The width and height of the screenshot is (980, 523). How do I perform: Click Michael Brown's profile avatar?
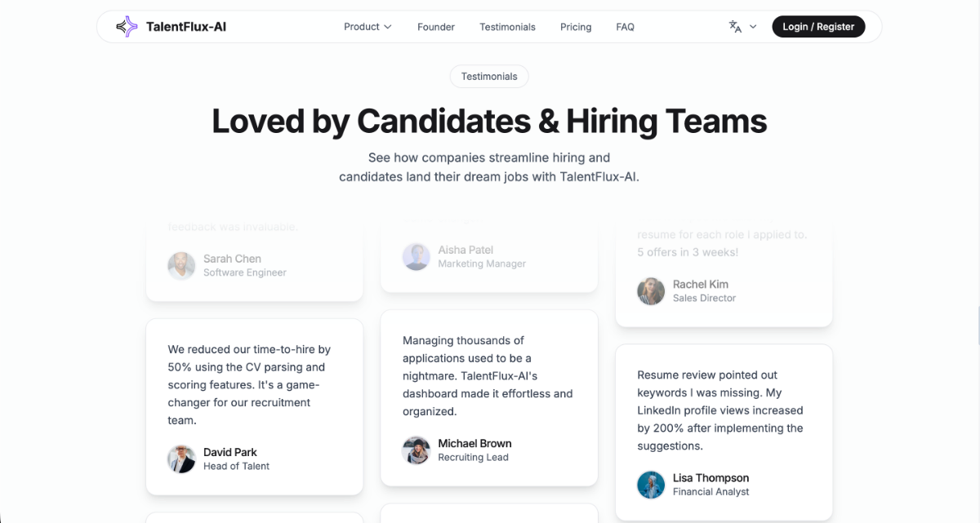pyautogui.click(x=416, y=450)
